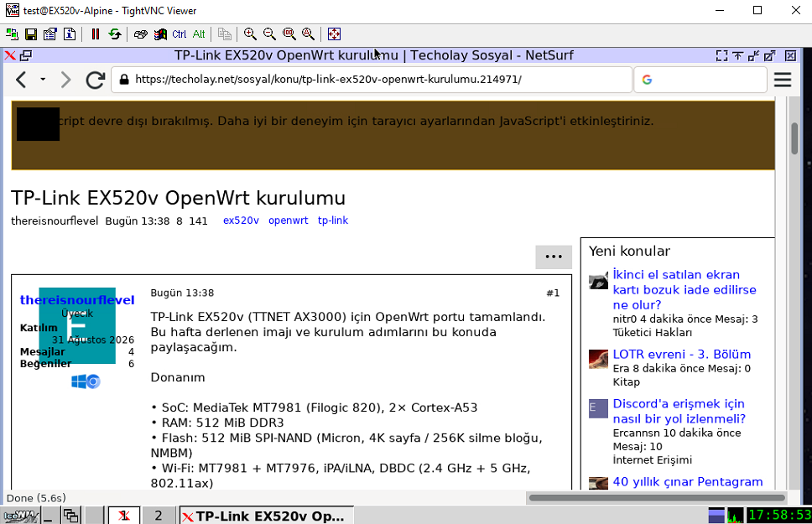
Task: Click the CPU monitor graph in the tray
Action: [x=735, y=516]
